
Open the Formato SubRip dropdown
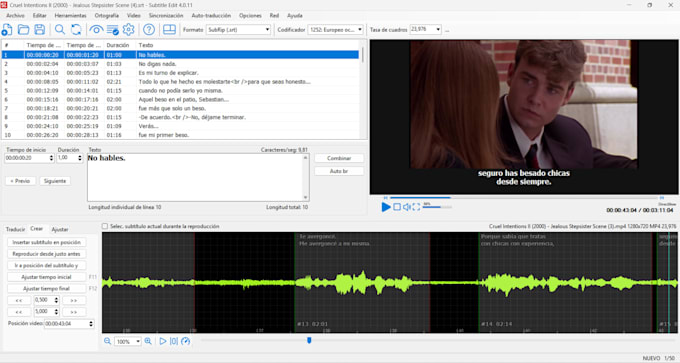click(238, 30)
